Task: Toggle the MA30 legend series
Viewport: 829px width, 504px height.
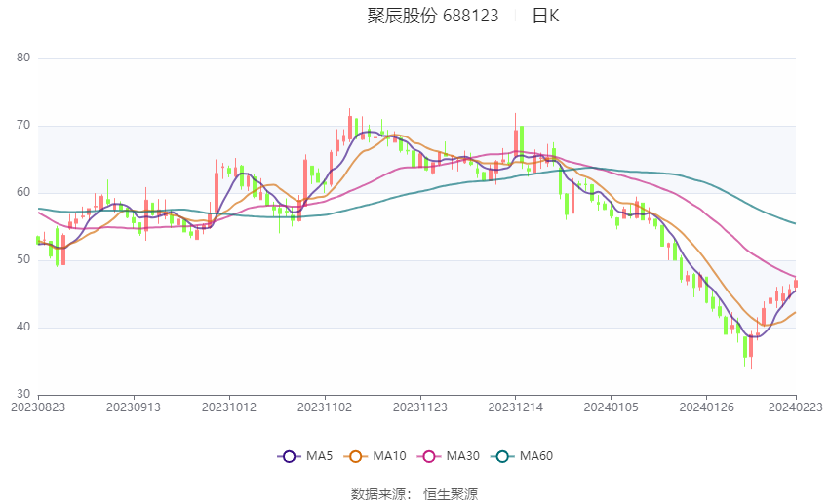Action: coord(449,456)
